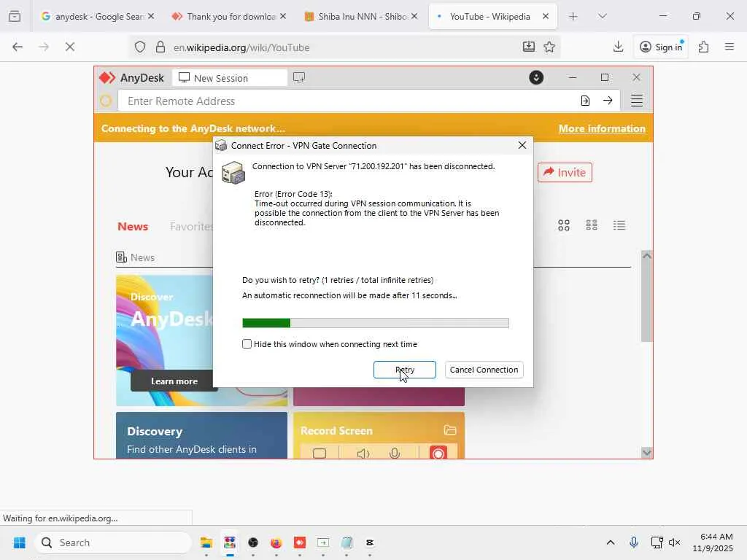This screenshot has height=560, width=747.
Task: Open the Firefox downloads panel
Action: (618, 47)
